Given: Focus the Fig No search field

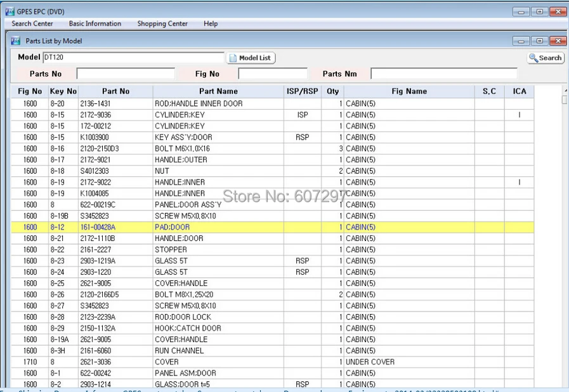Looking at the screenshot, I should (x=273, y=74).
